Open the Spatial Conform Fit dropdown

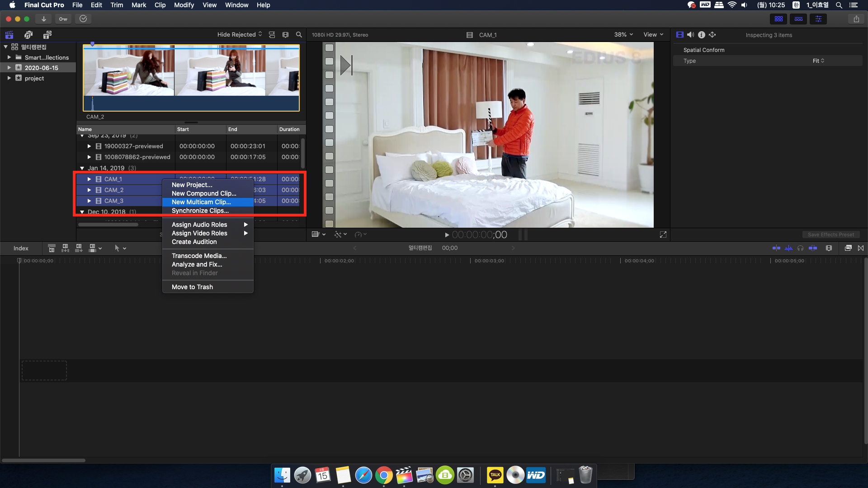pos(818,61)
